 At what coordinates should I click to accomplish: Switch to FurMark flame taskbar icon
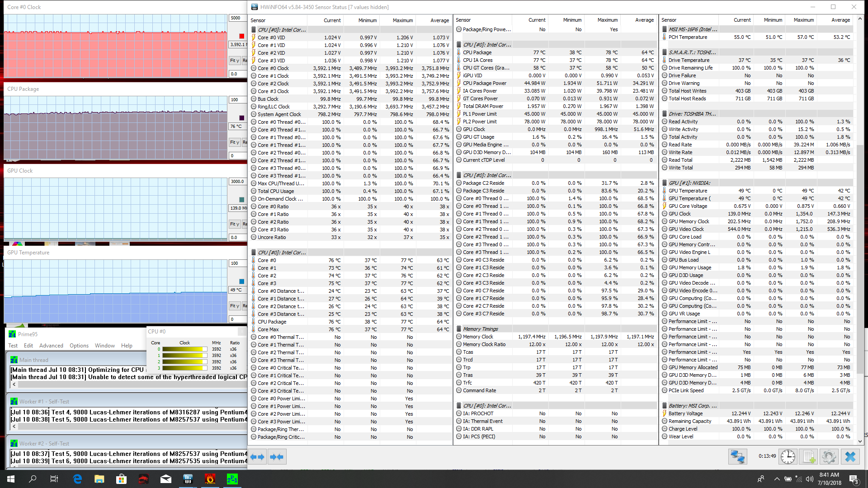[x=210, y=479]
